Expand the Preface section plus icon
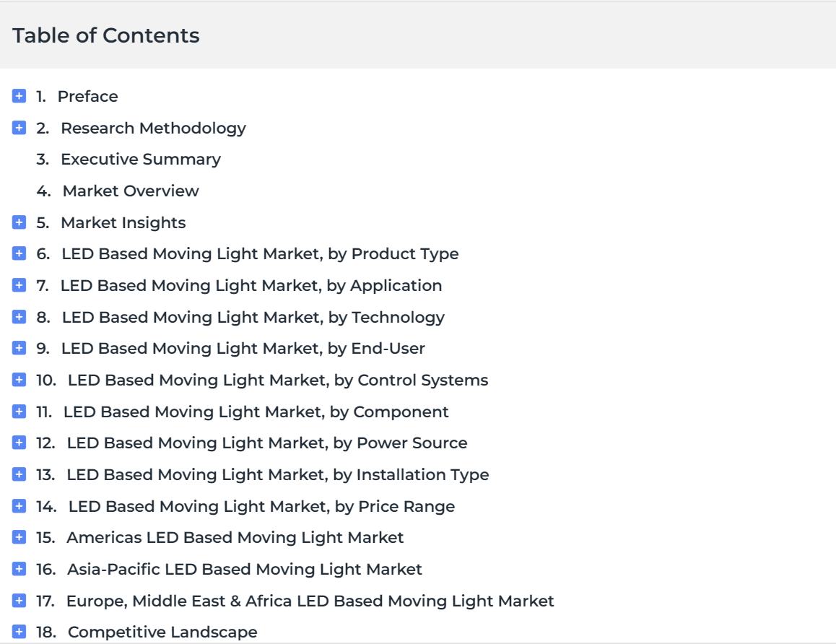 [19, 96]
